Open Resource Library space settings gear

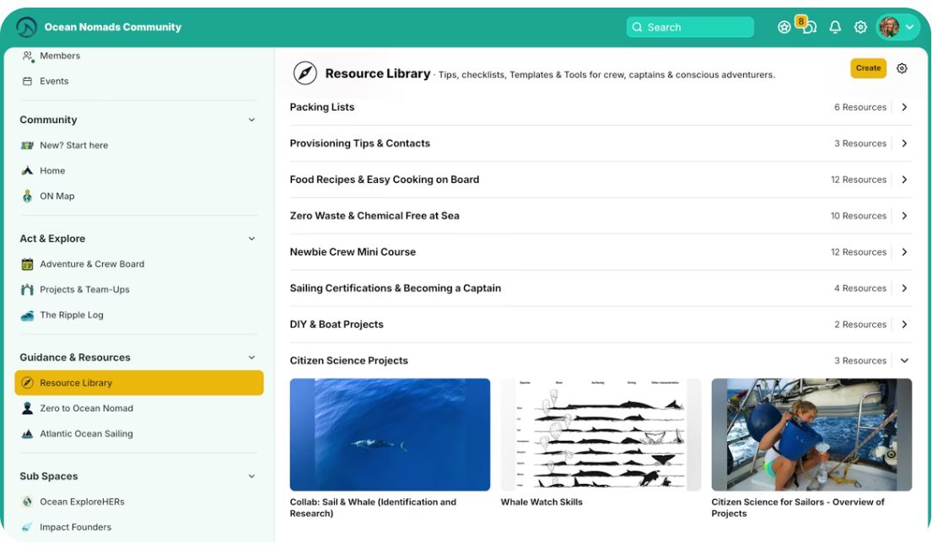click(x=902, y=68)
